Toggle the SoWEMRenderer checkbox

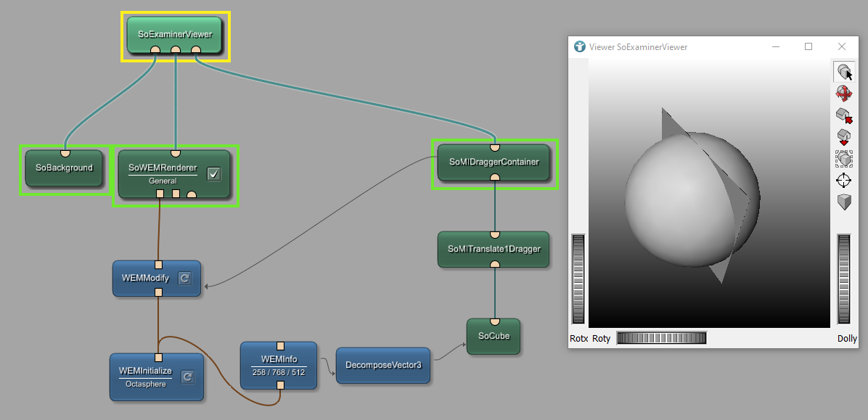(213, 173)
